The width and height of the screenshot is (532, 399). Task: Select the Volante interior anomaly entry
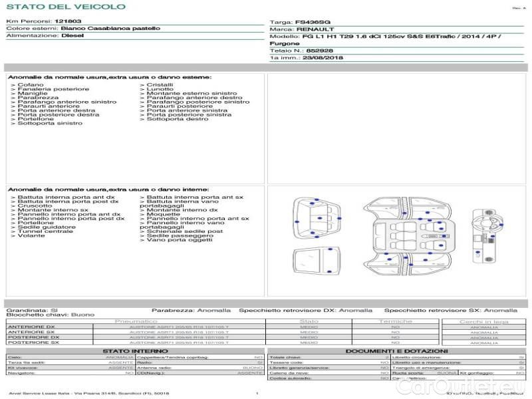click(x=31, y=235)
